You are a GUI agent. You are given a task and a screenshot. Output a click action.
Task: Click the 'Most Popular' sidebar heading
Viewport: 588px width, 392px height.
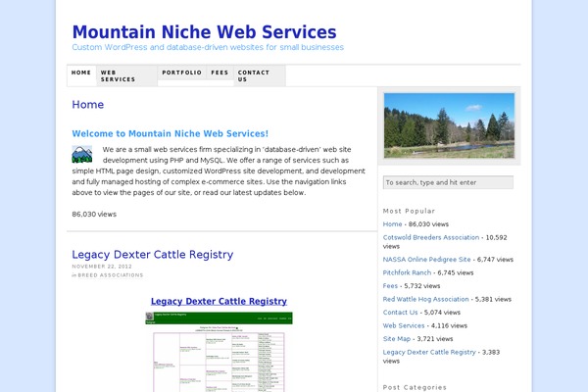tap(409, 212)
